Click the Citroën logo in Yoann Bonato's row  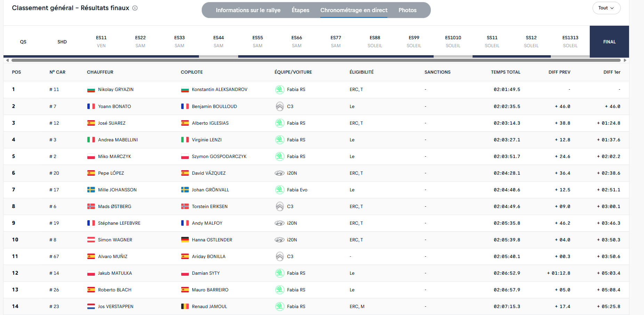coord(280,106)
